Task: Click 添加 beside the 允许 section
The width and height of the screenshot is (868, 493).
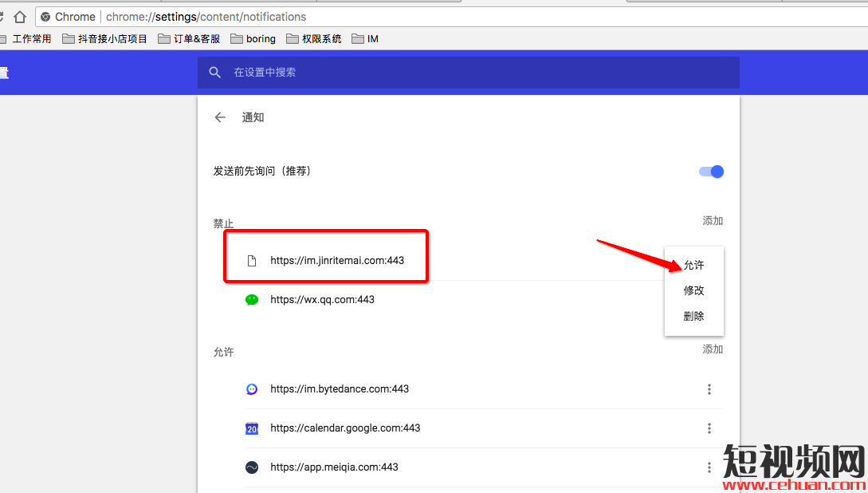Action: [x=713, y=349]
